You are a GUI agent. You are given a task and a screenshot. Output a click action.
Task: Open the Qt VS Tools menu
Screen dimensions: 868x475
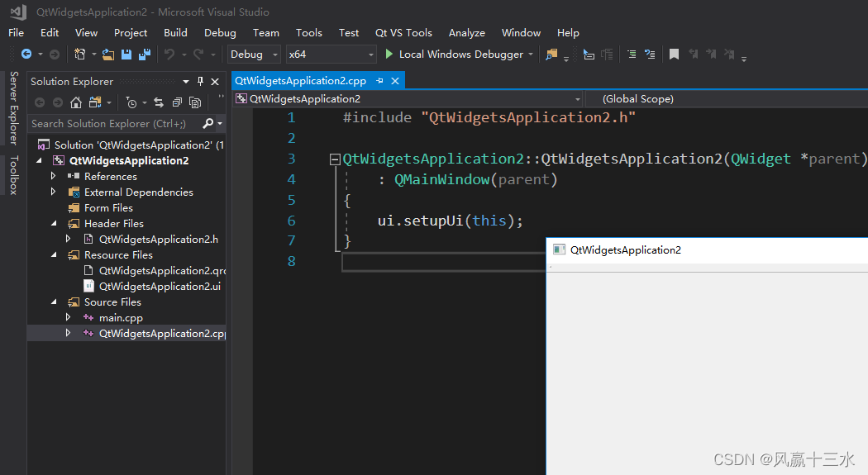coord(403,33)
